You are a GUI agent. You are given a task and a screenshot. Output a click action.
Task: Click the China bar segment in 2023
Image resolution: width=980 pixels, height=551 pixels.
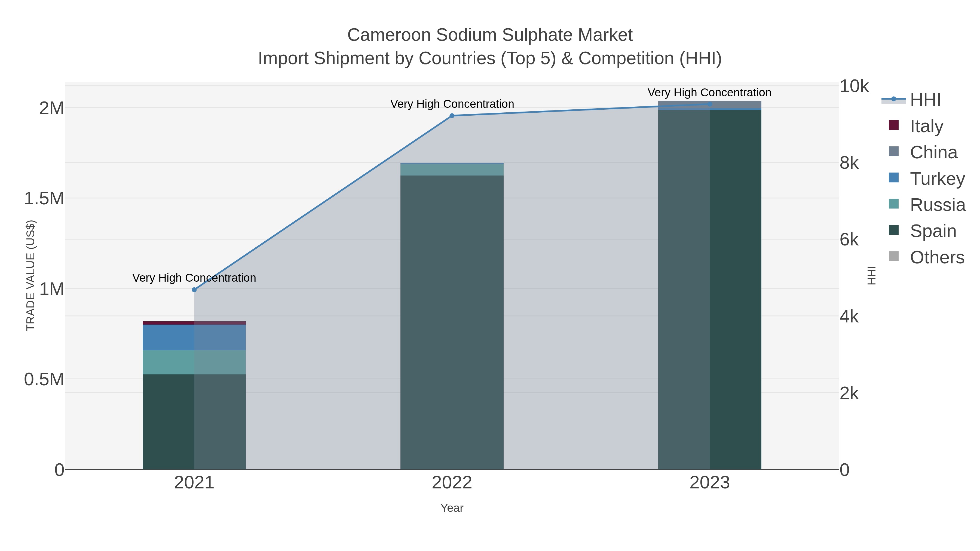click(709, 104)
